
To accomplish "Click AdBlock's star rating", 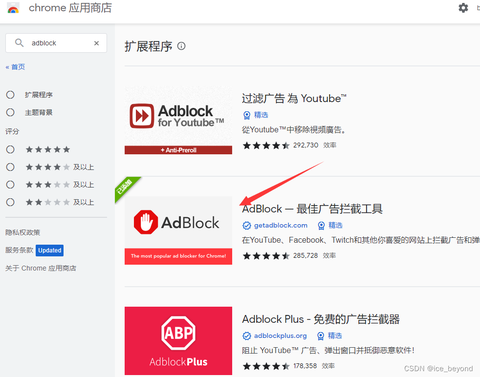I will pos(266,256).
